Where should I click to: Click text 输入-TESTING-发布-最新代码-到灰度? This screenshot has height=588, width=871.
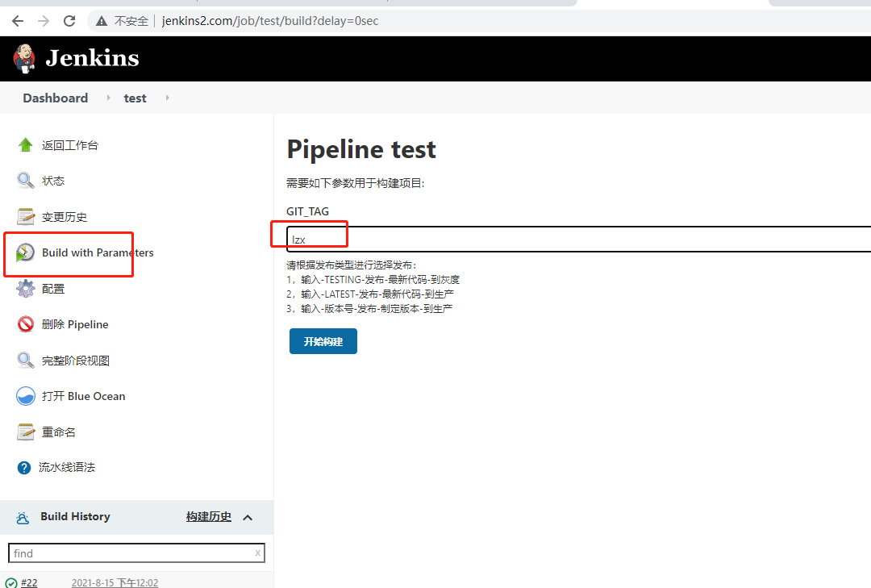[381, 280]
